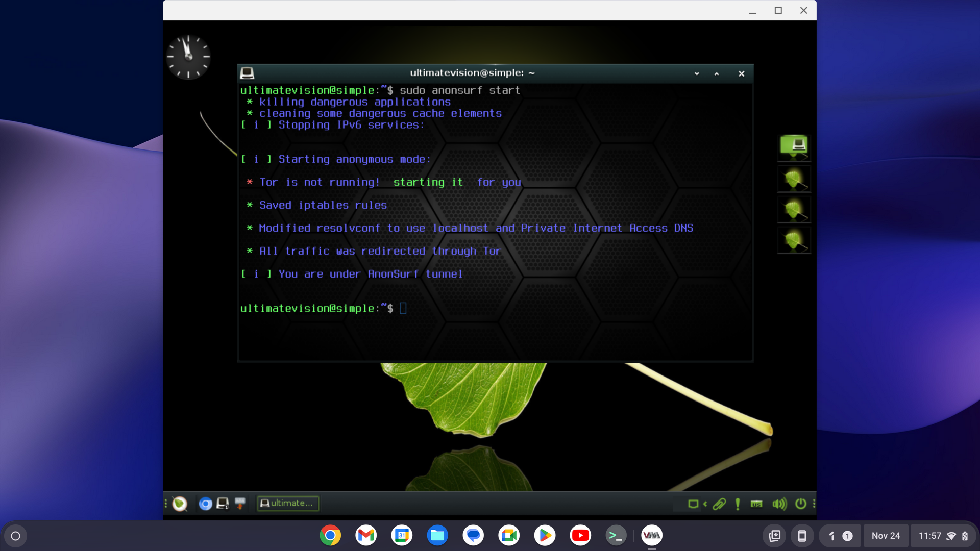
Task: Open terminal launcher in the VM panel
Action: (223, 504)
